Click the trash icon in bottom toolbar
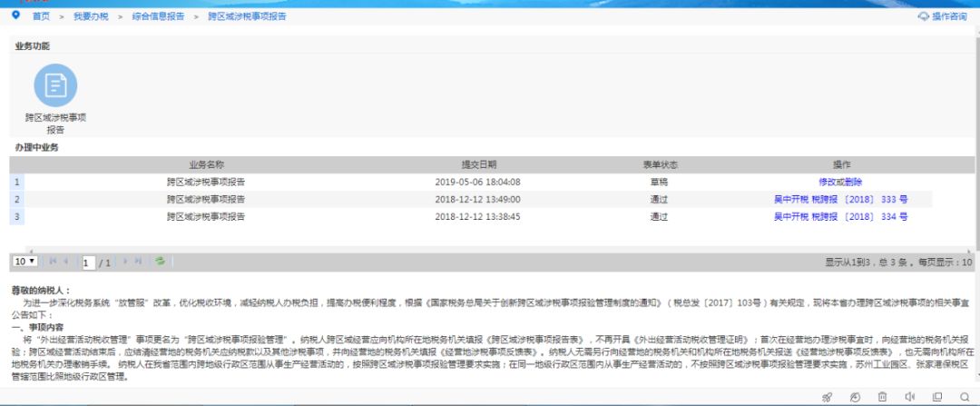Image resolution: width=980 pixels, height=406 pixels. (x=882, y=397)
